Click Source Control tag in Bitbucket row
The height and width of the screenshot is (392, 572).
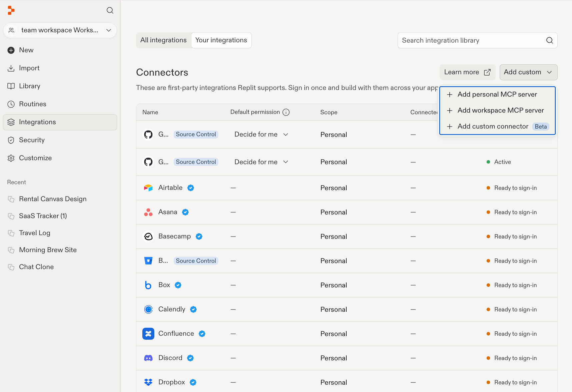[x=196, y=261]
